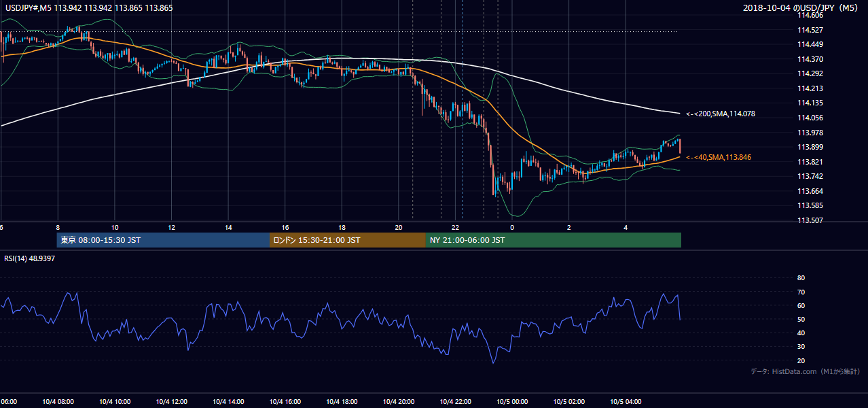This screenshot has height=408, width=868.
Task: Click the RSI 70 level label
Action: click(801, 292)
